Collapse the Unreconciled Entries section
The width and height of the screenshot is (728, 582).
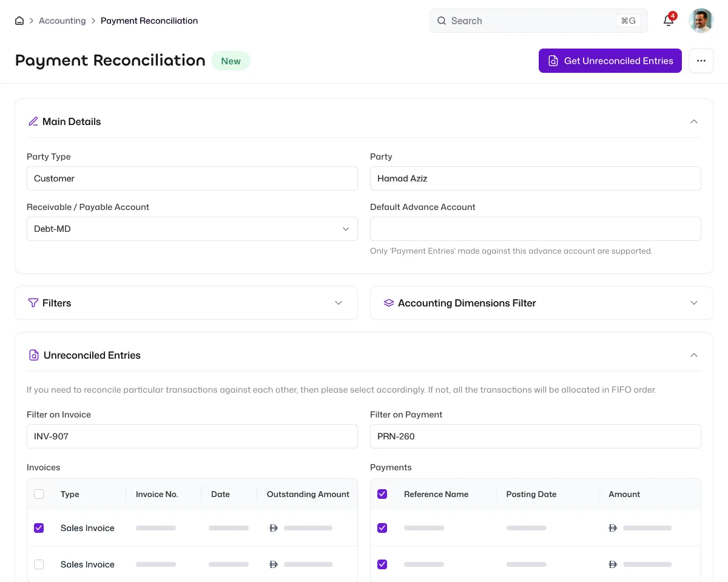[694, 355]
